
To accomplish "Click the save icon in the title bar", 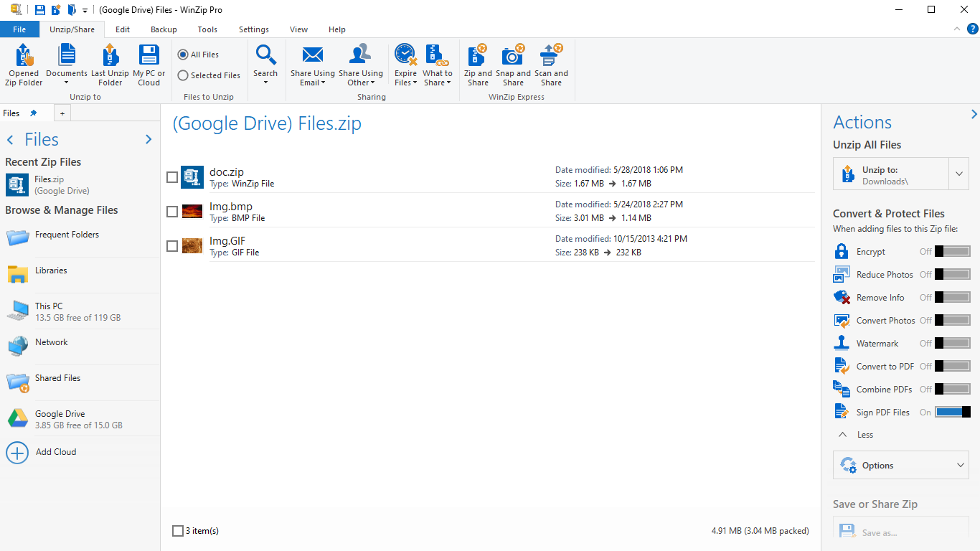I will click(40, 10).
